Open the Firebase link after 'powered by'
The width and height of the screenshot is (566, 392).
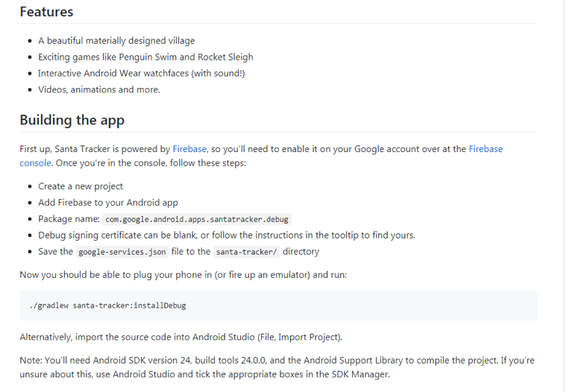[189, 149]
